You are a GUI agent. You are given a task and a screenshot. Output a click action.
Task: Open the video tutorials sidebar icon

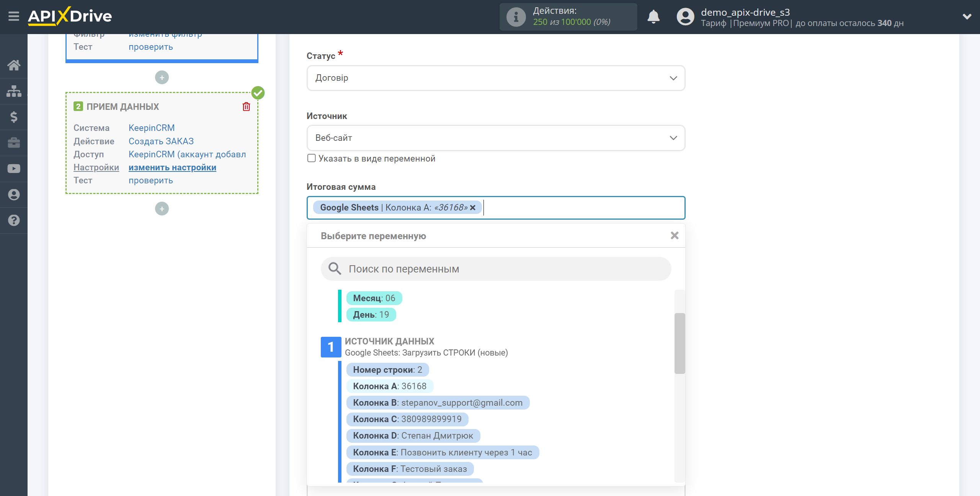14,168
